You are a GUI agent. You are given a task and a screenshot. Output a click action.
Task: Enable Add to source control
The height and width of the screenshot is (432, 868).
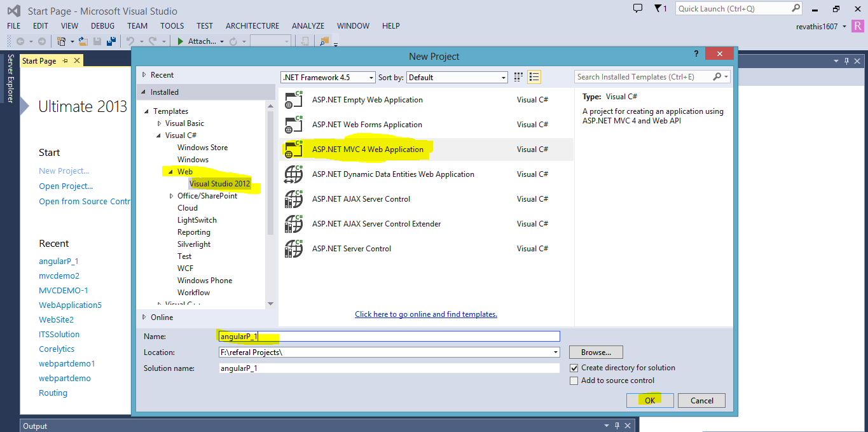pyautogui.click(x=574, y=380)
